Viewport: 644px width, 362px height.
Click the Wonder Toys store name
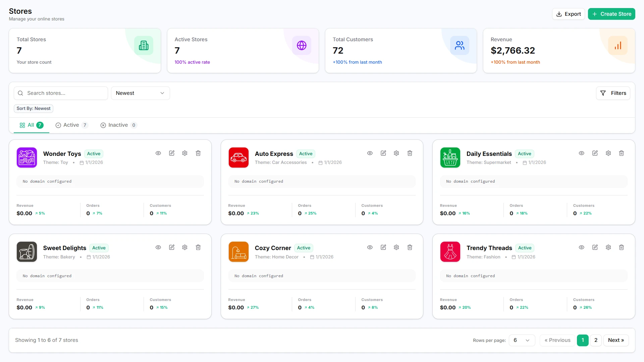(x=62, y=154)
